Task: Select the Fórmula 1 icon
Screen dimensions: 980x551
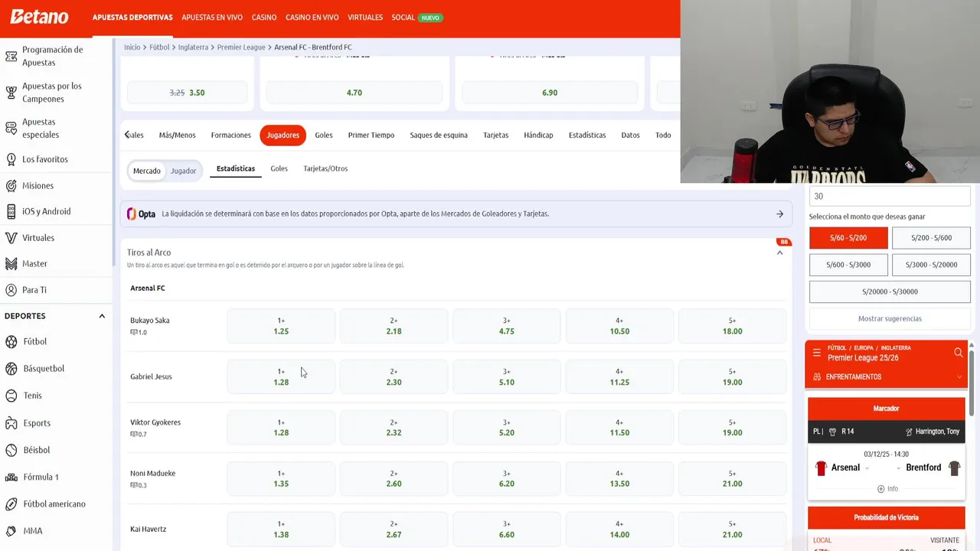Action: [x=11, y=477]
